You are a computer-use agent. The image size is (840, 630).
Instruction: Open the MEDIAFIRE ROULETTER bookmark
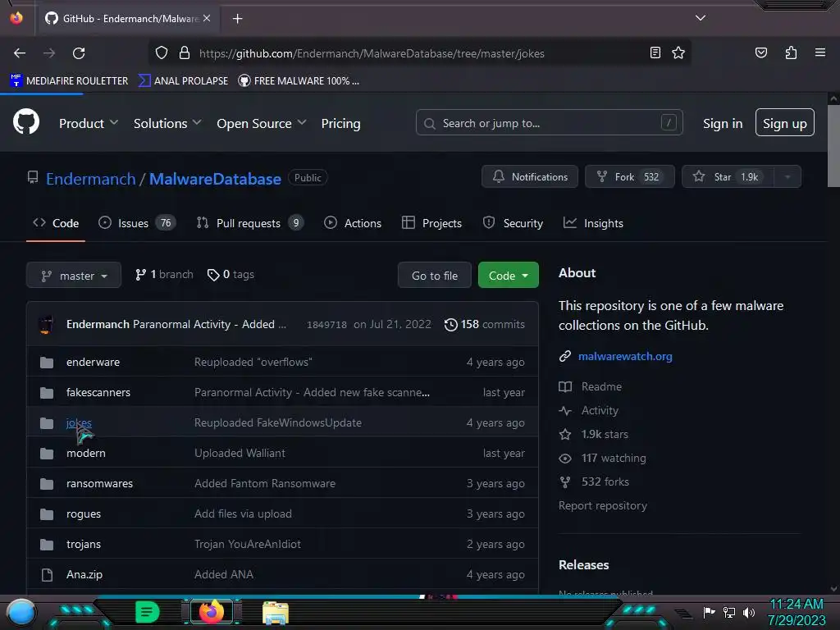coord(69,81)
